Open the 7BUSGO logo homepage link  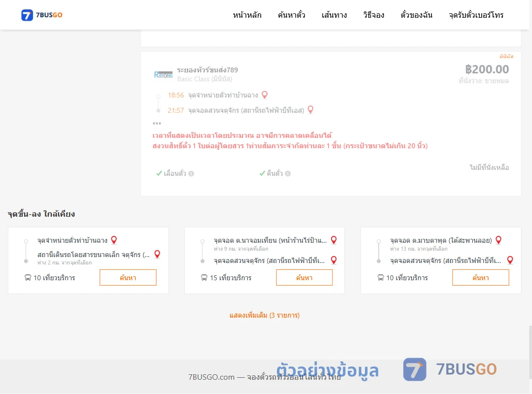(x=42, y=15)
